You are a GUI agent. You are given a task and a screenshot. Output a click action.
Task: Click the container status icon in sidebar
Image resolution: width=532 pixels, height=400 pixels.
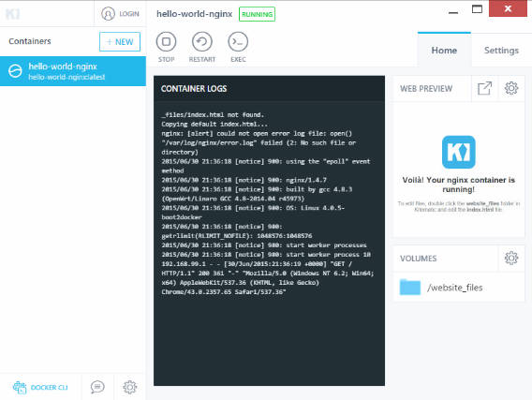click(15, 71)
